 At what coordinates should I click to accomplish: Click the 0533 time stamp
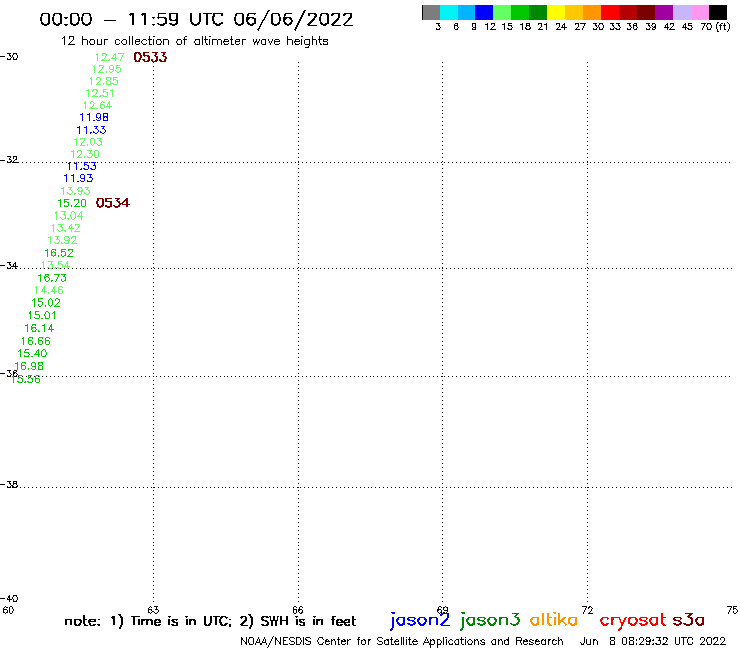[x=150, y=57]
